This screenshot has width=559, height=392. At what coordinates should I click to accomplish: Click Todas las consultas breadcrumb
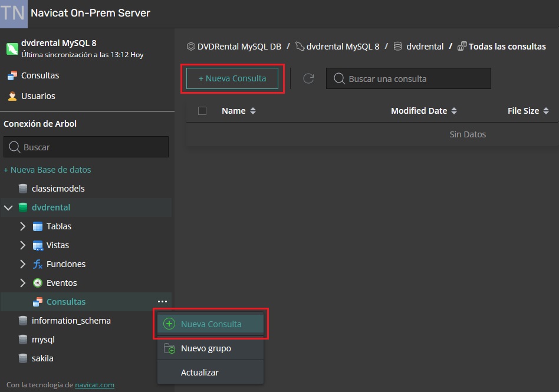507,47
